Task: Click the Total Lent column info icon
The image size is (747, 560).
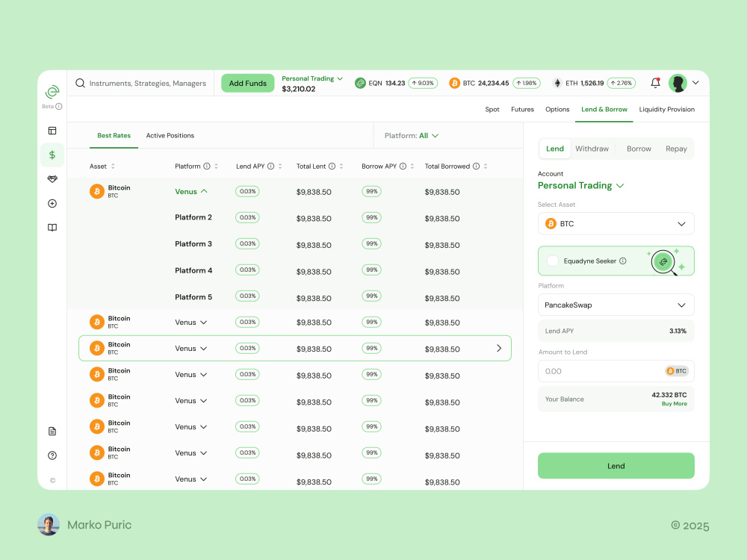Action: coord(332,167)
